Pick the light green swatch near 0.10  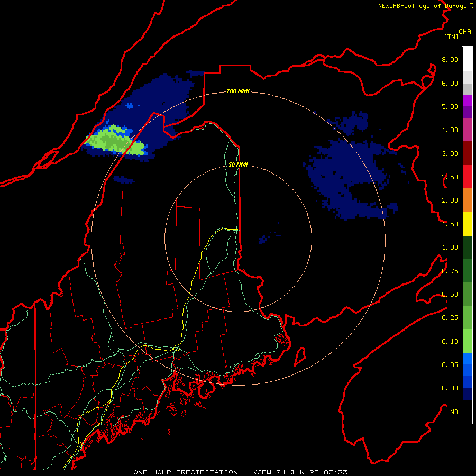click(467, 341)
